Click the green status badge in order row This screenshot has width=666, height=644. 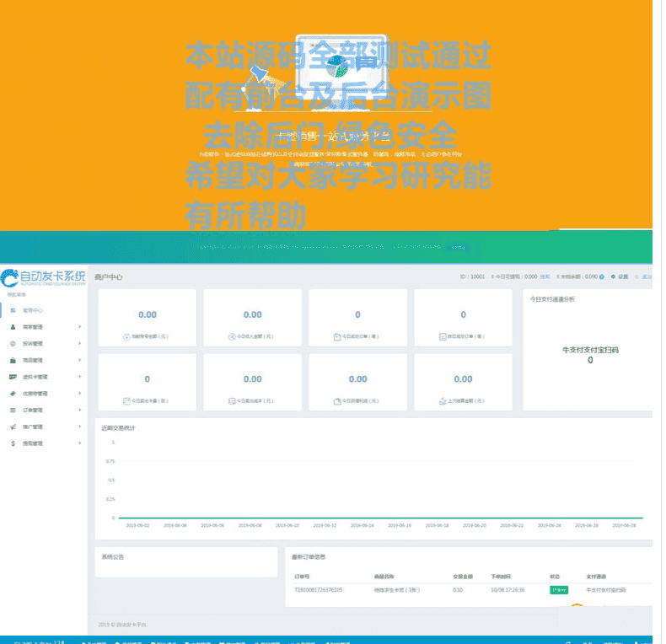pos(559,590)
